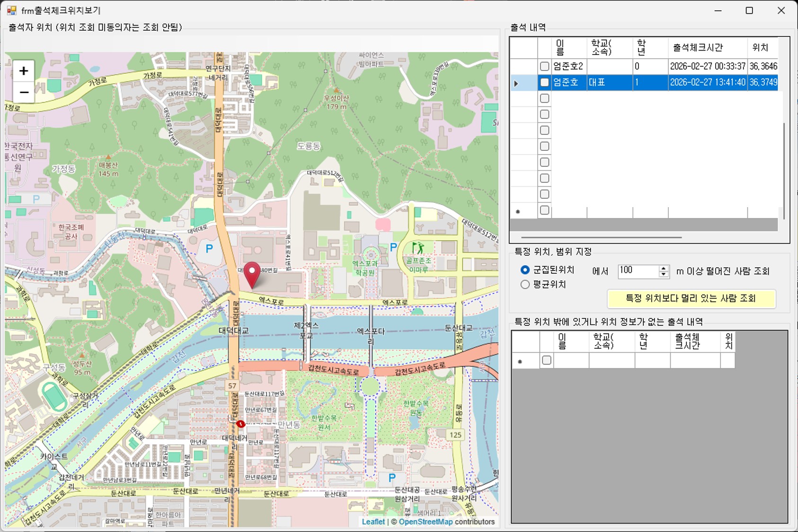Sort by 학교(소속) column in the 출석 내역 grid
Screen dimensions: 798x532
point(610,48)
